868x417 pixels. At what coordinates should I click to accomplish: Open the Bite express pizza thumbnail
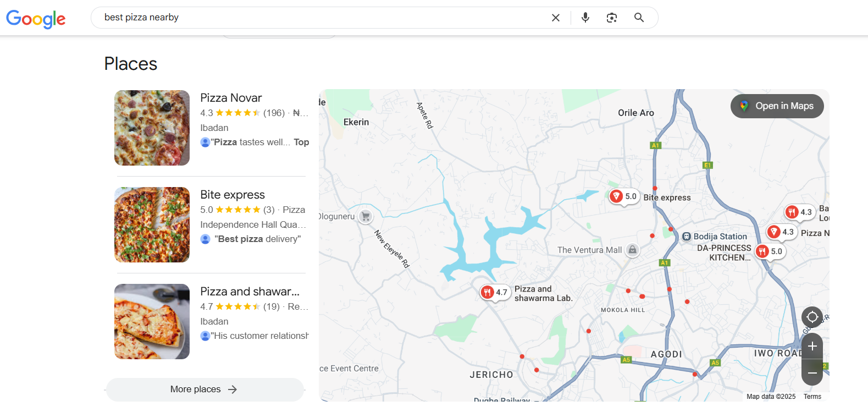click(152, 225)
